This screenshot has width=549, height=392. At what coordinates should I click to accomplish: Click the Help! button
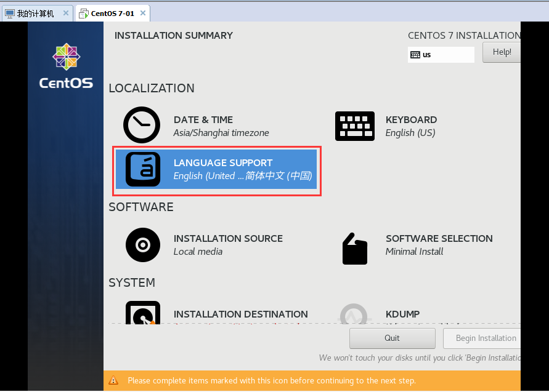click(502, 52)
